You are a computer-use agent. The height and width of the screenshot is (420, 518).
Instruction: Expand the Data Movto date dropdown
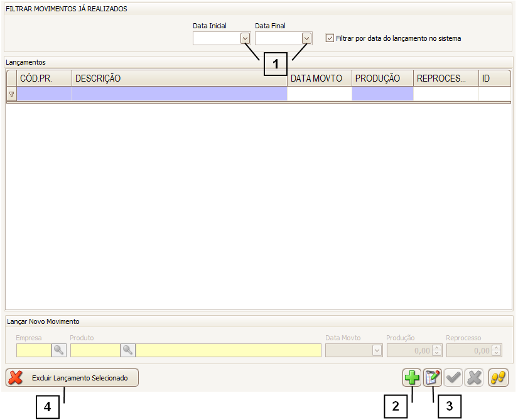click(x=377, y=351)
